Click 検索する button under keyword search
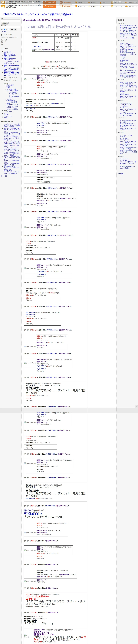 [5, 23]
